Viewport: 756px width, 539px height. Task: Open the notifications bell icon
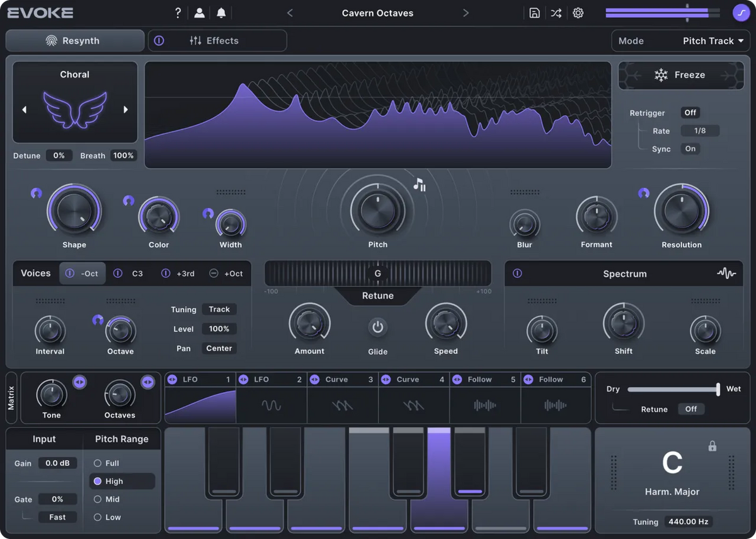coord(222,13)
